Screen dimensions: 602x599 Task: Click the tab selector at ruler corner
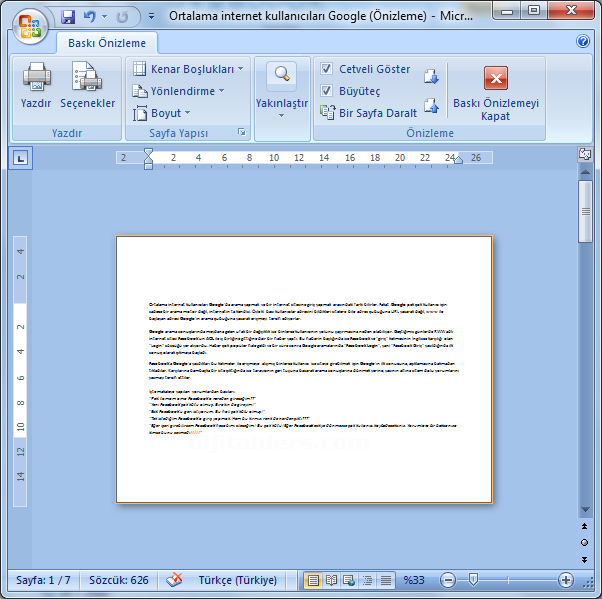20,158
